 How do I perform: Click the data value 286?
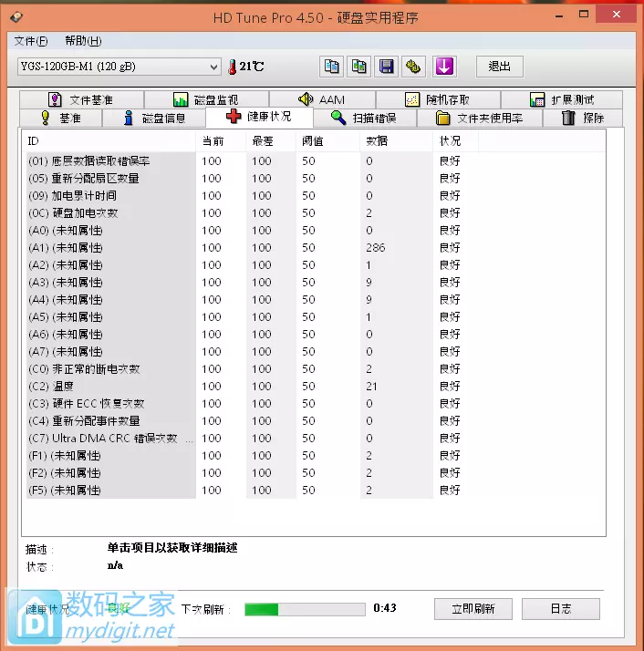376,247
